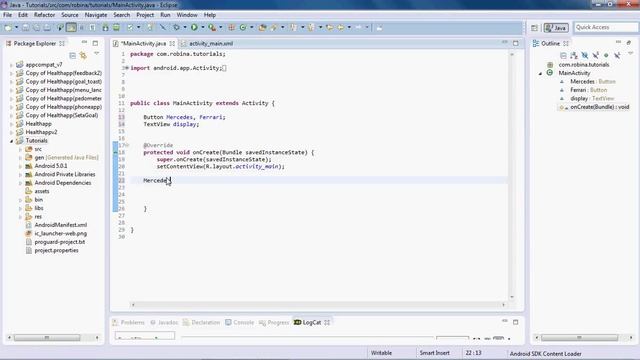Toggle Hide Static Members in Outline
The width and height of the screenshot is (640, 360).
(x=596, y=55)
